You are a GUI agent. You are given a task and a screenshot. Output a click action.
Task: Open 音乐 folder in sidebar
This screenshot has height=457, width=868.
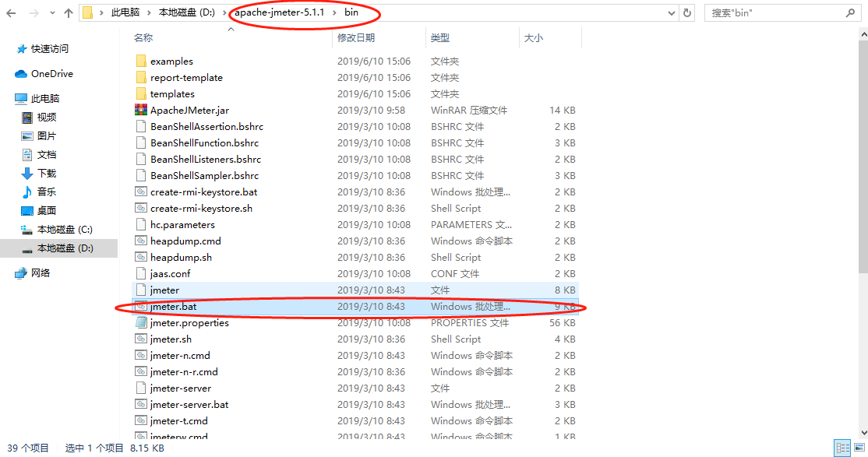point(47,192)
